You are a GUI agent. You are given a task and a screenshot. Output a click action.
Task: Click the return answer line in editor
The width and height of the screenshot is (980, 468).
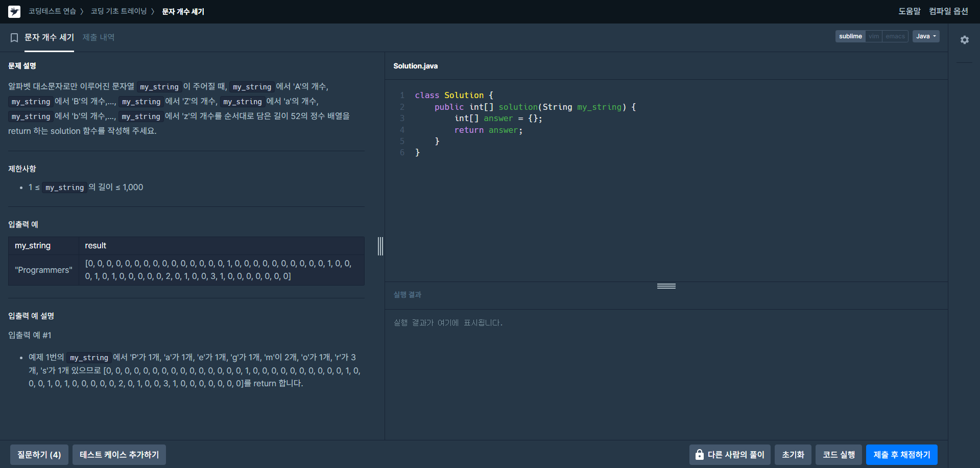[x=489, y=130]
